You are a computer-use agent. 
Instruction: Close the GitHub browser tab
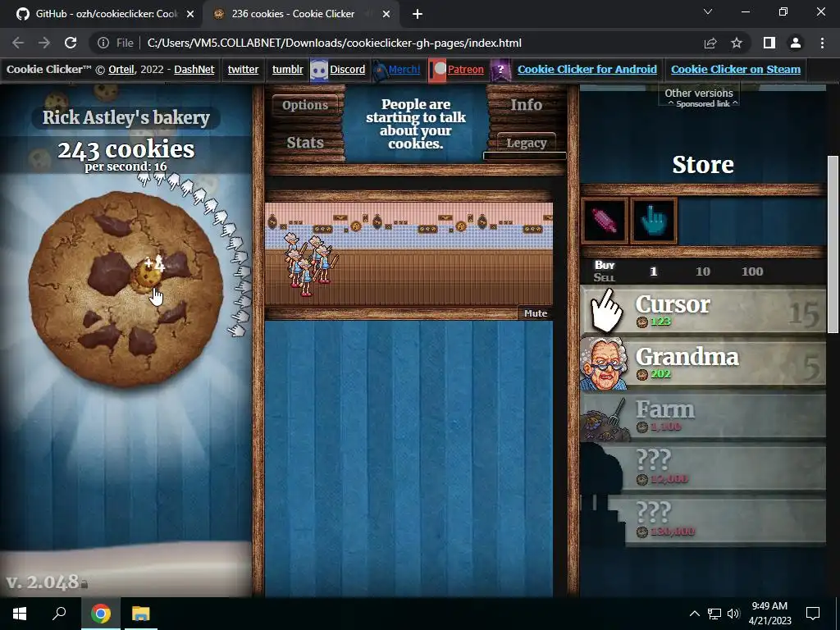190,14
